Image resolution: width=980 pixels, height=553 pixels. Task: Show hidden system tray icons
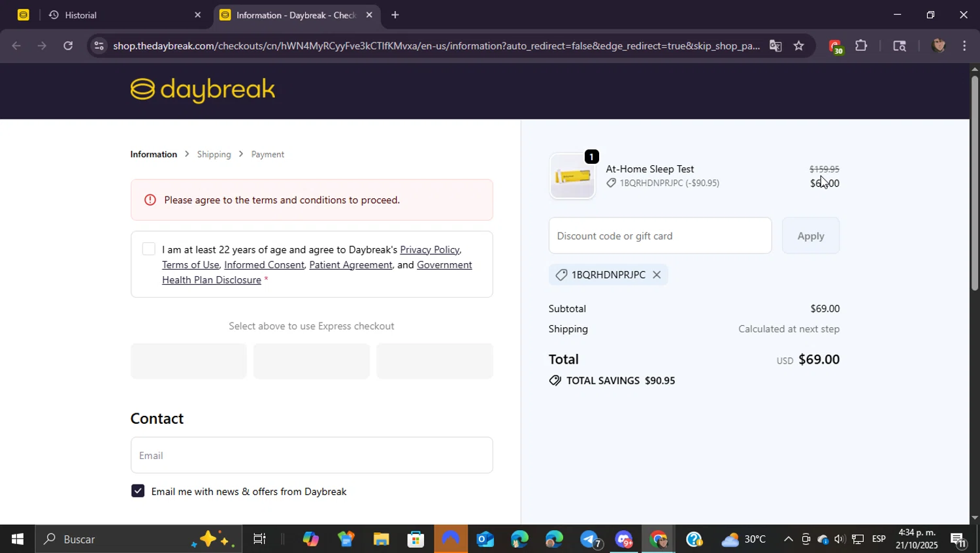coord(789,539)
